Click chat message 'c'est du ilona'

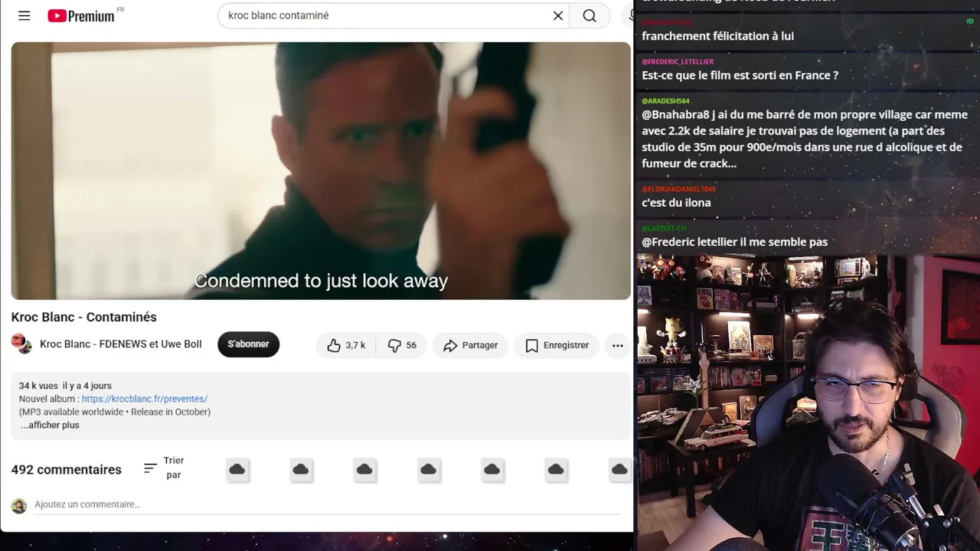pyautogui.click(x=676, y=203)
